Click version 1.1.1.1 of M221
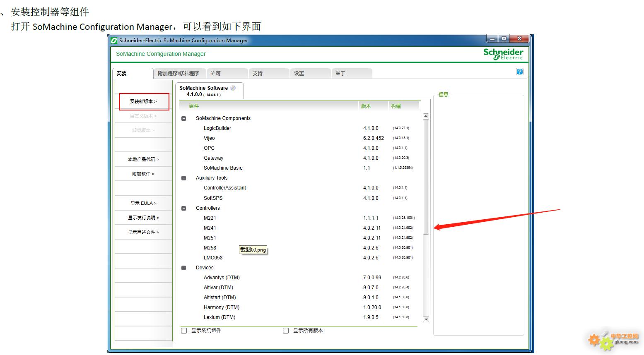The image size is (644, 355). [x=371, y=218]
